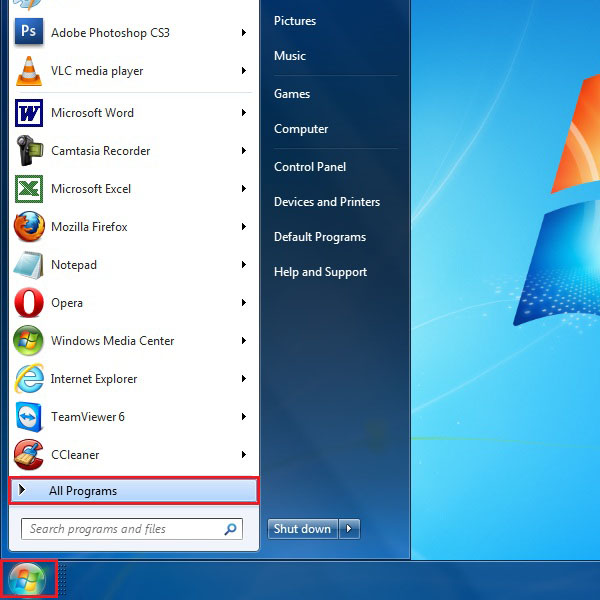Open Music from the Start menu

(290, 56)
